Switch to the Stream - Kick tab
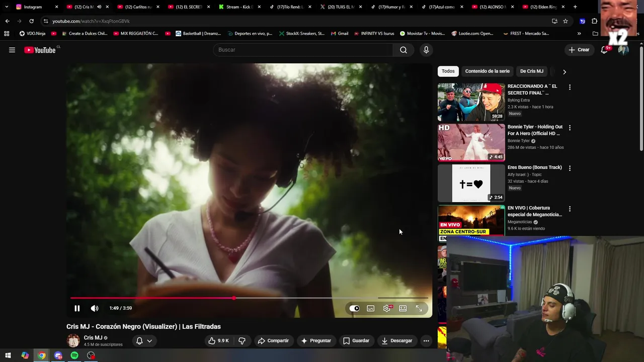 click(239, 7)
